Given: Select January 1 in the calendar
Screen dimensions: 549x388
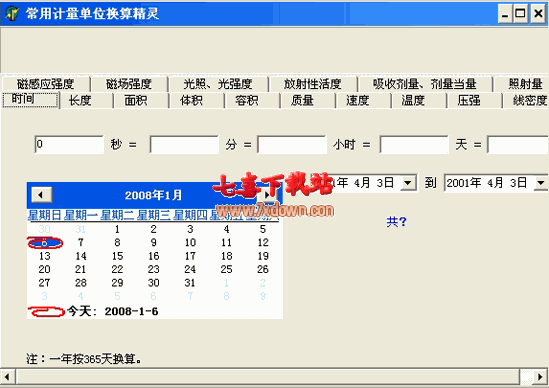Looking at the screenshot, I should pyautogui.click(x=117, y=229).
